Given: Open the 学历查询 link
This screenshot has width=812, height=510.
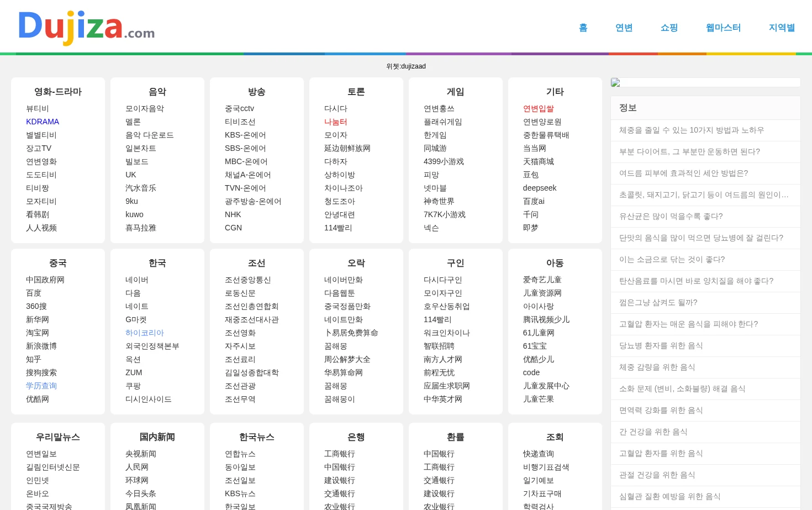Looking at the screenshot, I should click(41, 386).
